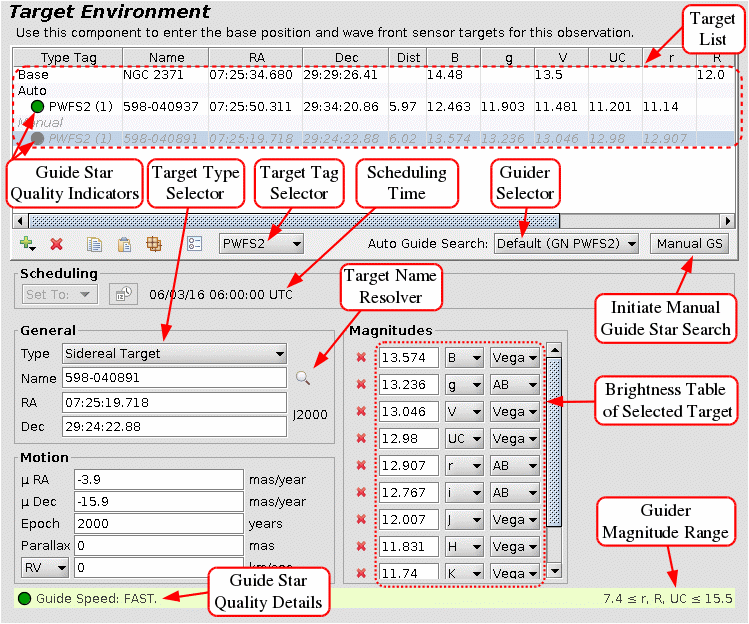Sort by the Type Tag column header
Viewport: 749px width, 624px height.
[68, 57]
